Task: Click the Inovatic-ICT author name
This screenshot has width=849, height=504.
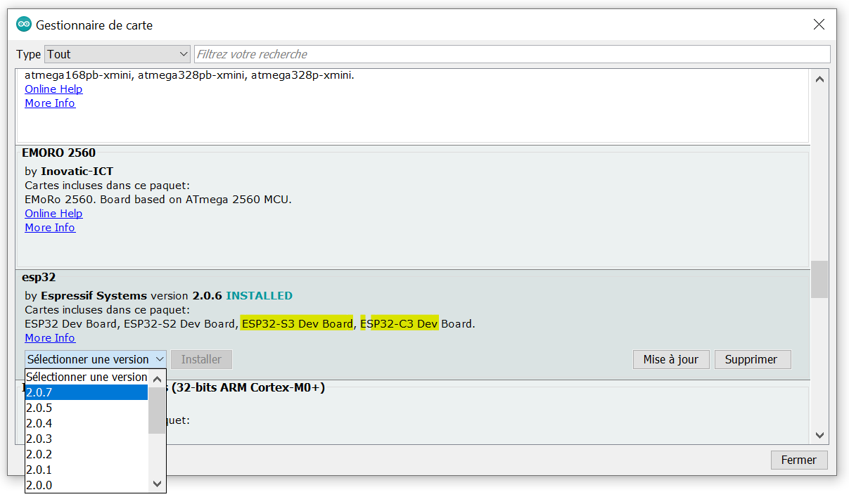Action: coord(77,172)
